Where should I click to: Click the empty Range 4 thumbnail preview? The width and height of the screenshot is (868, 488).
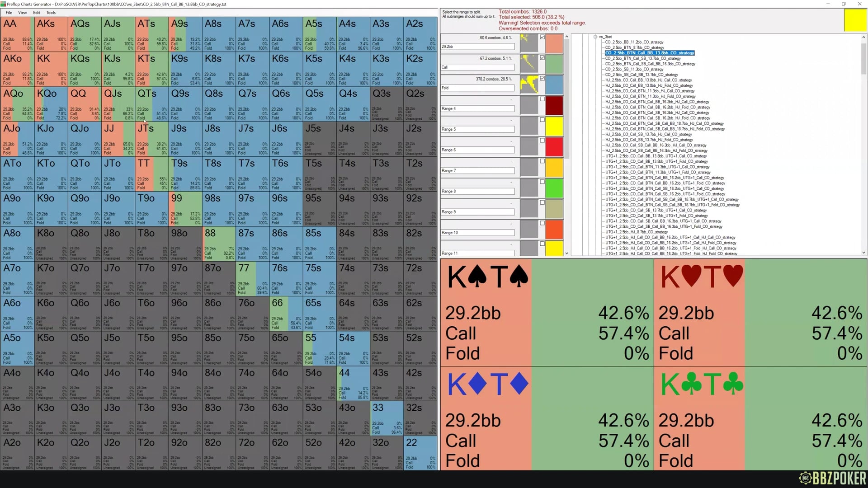pos(528,106)
